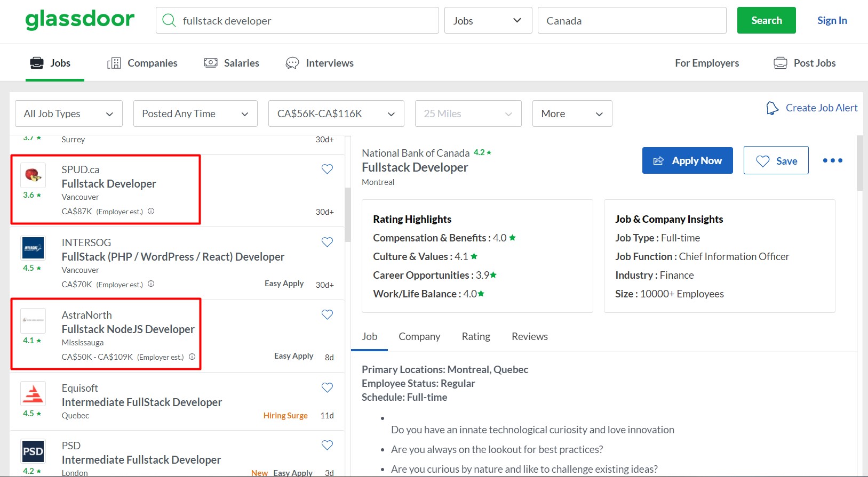
Task: Click the Salaries money icon
Action: 211,63
